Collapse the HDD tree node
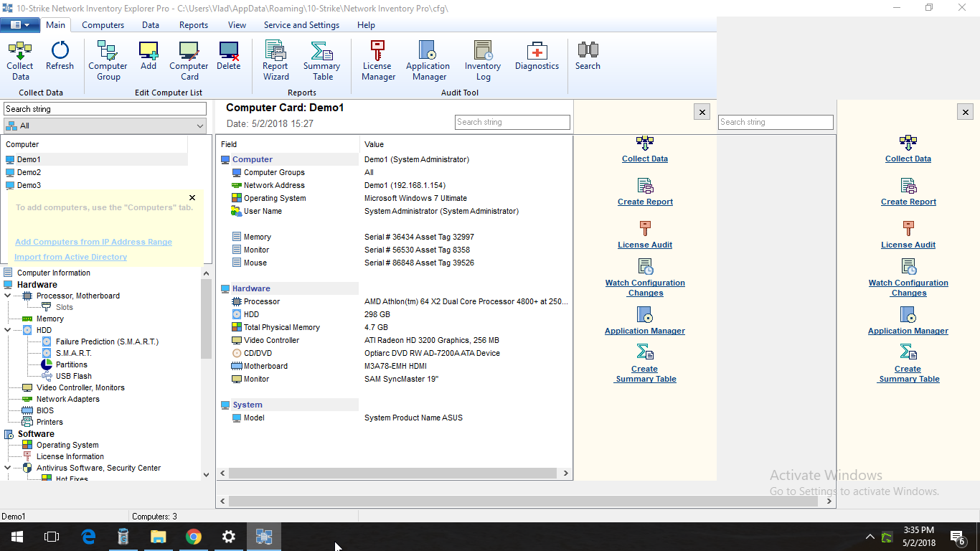This screenshot has height=551, width=980. [x=8, y=330]
